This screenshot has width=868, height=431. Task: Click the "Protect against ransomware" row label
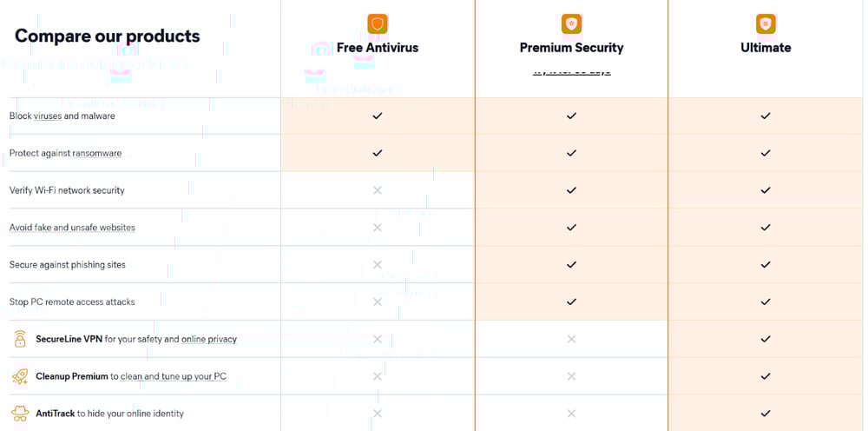pyautogui.click(x=65, y=153)
